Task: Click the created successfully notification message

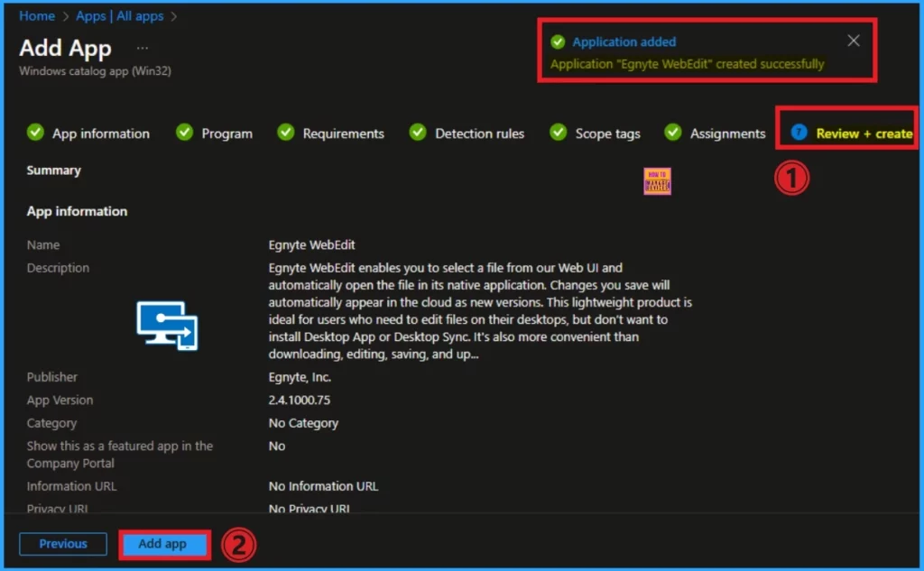Action: [687, 64]
